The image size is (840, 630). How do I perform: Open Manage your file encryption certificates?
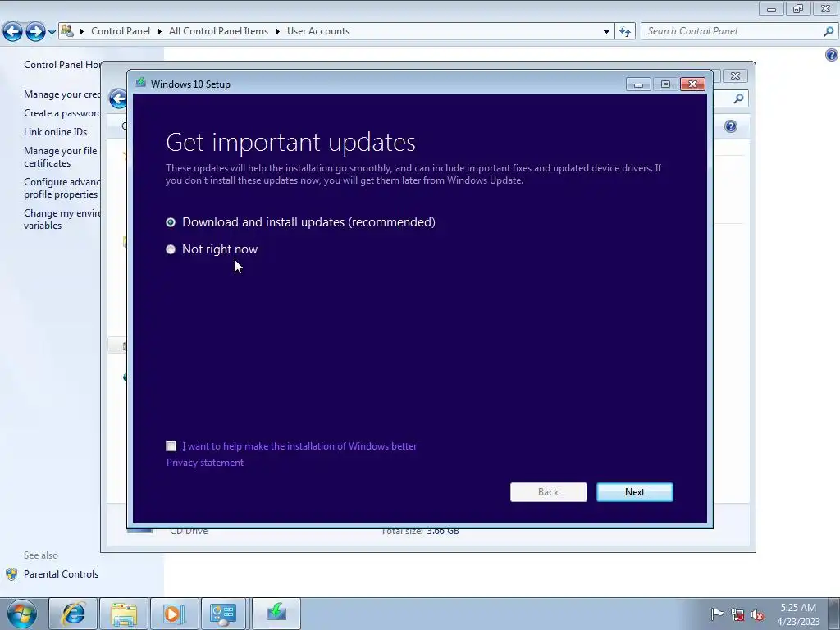(61, 157)
